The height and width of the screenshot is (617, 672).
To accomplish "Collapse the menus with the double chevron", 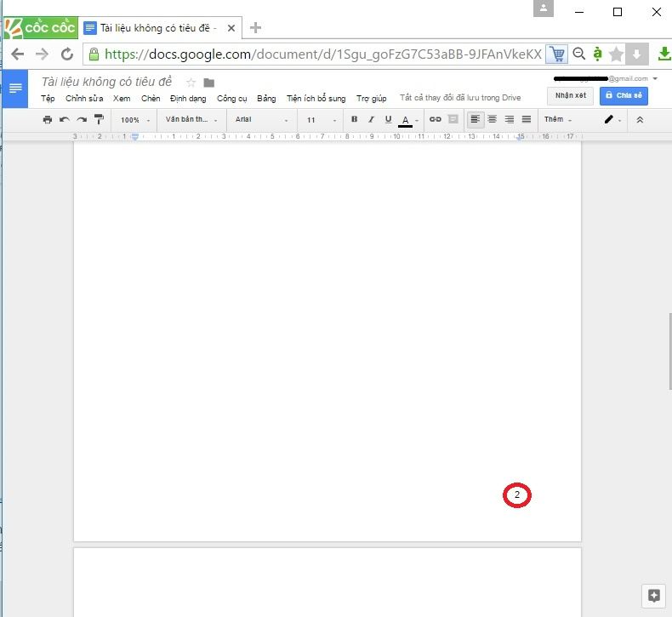I will (640, 120).
